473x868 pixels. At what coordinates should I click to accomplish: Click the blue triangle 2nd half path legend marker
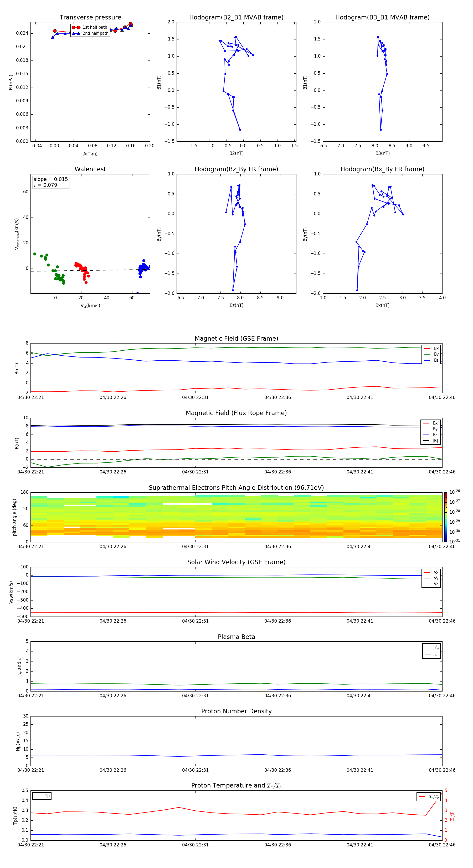(76, 33)
